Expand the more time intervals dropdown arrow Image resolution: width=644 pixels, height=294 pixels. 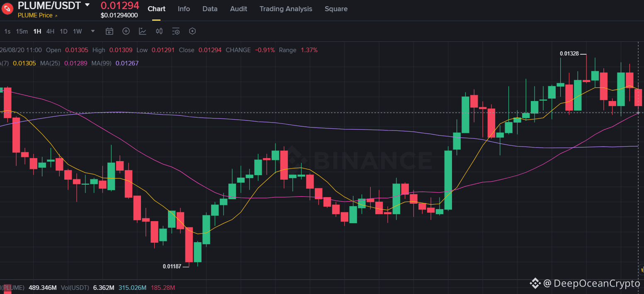click(93, 31)
